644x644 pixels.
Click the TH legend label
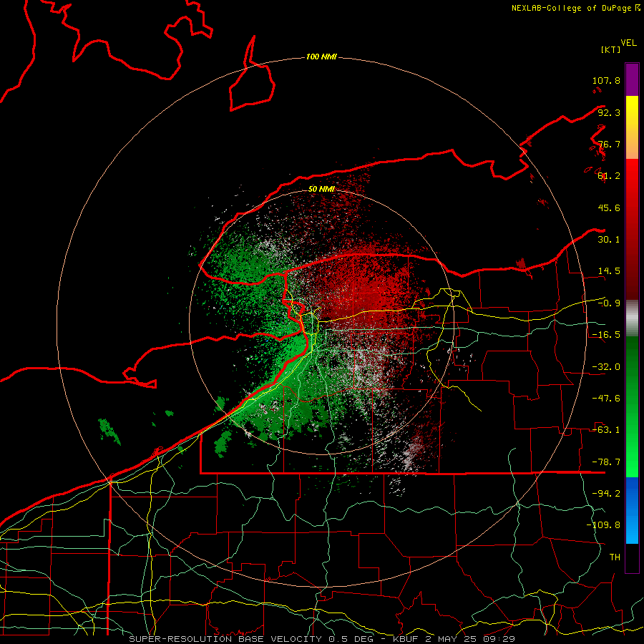coord(615,557)
